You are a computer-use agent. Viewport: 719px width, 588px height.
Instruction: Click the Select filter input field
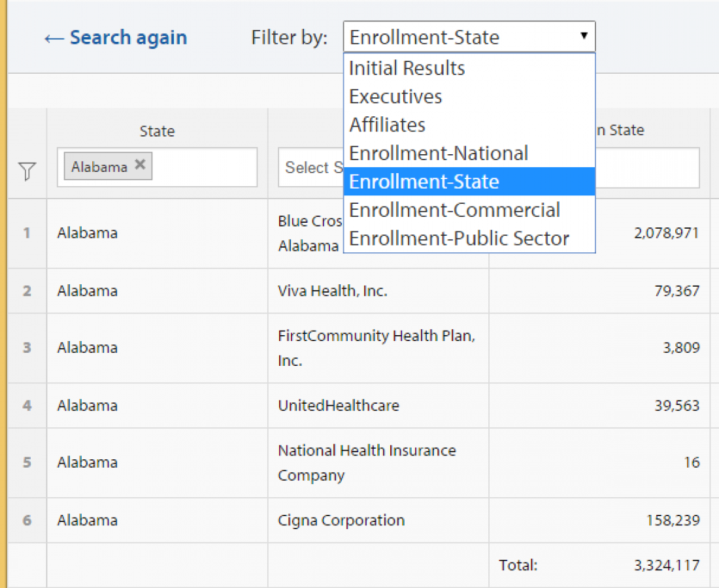click(310, 167)
